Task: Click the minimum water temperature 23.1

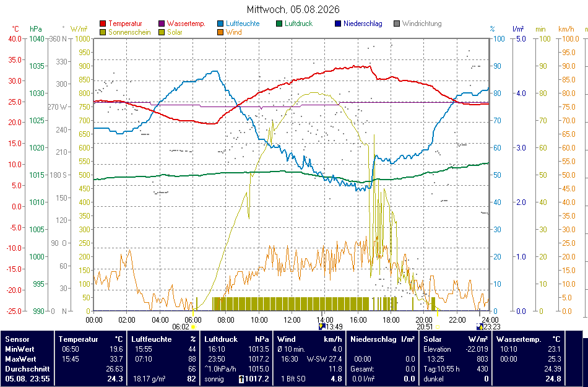Action: click(x=555, y=349)
